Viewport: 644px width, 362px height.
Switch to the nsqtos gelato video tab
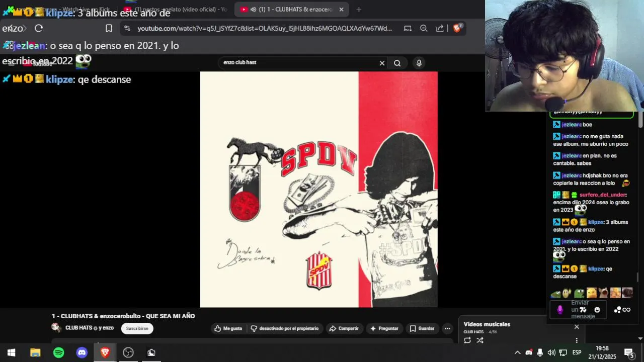pos(177,9)
